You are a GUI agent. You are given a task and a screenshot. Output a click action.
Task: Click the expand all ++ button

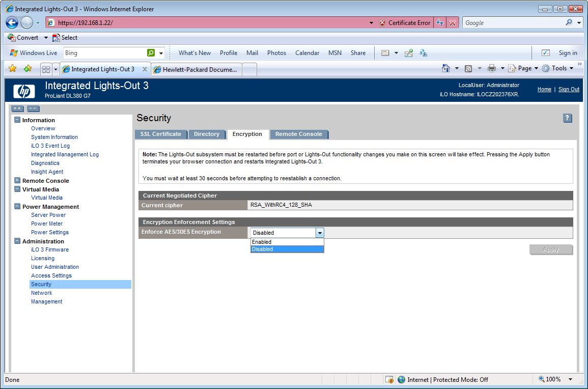[18, 108]
